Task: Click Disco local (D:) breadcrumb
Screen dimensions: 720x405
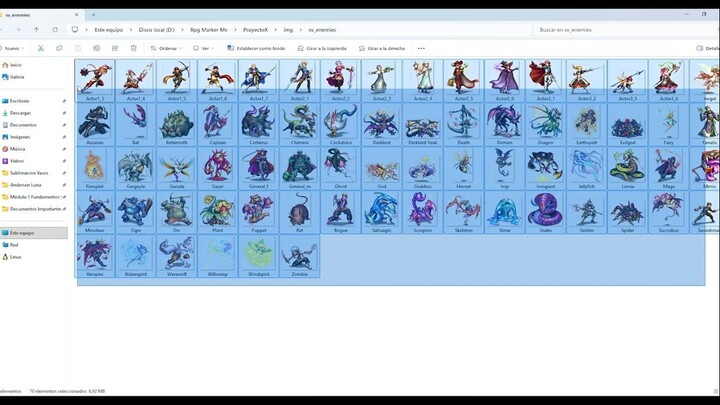Action: pos(157,30)
